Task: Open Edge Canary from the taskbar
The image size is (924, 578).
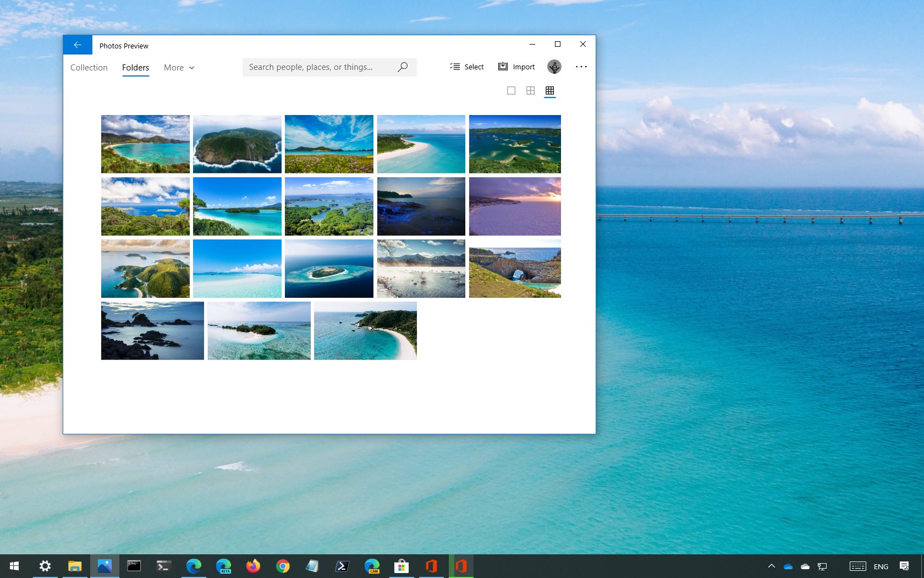Action: (372, 566)
